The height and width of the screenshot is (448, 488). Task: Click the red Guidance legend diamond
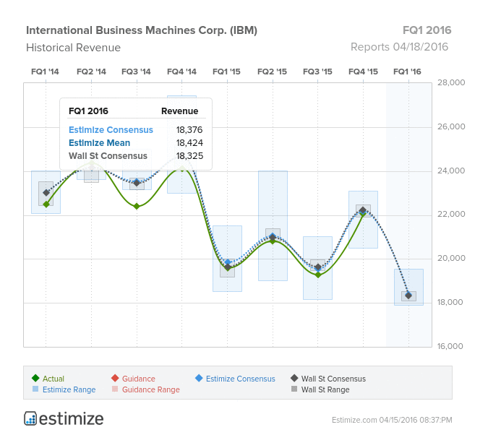pos(115,378)
